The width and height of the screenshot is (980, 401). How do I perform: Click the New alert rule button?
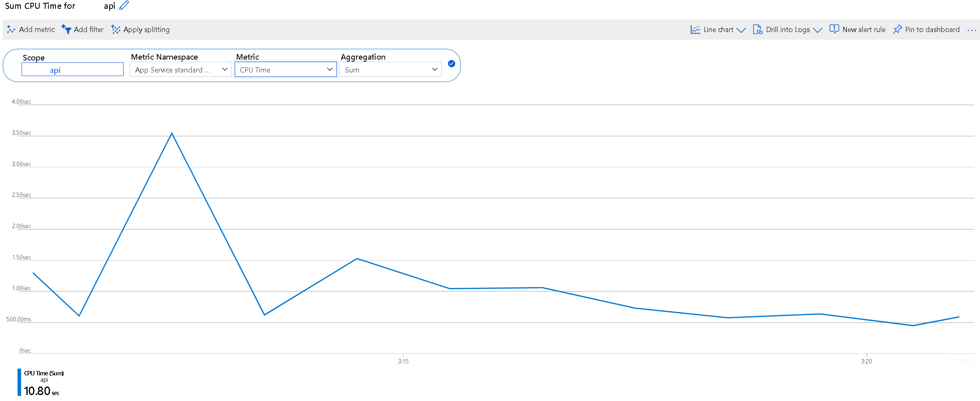click(x=858, y=30)
